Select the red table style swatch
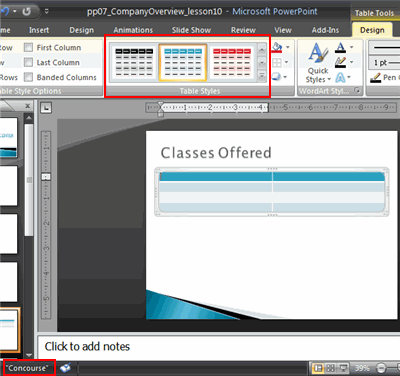The width and height of the screenshot is (400, 376). (232, 62)
